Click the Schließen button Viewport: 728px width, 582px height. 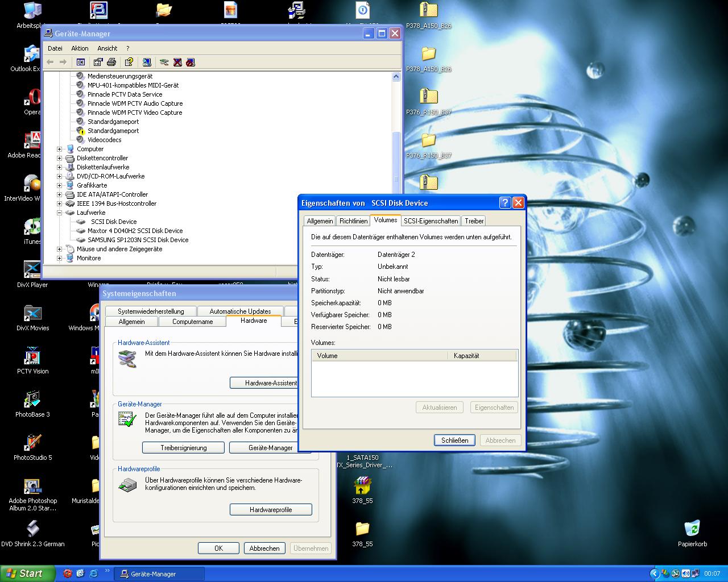coord(455,440)
